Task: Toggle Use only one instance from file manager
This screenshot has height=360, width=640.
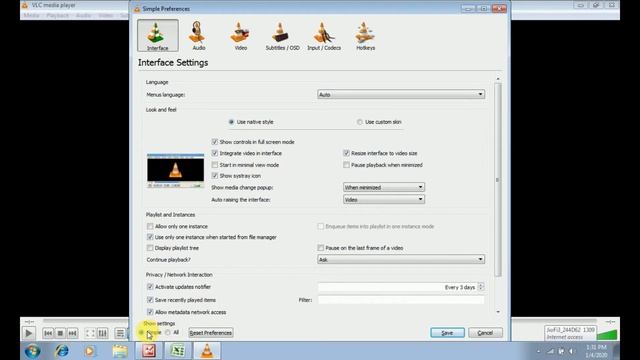Action: click(x=211, y=237)
